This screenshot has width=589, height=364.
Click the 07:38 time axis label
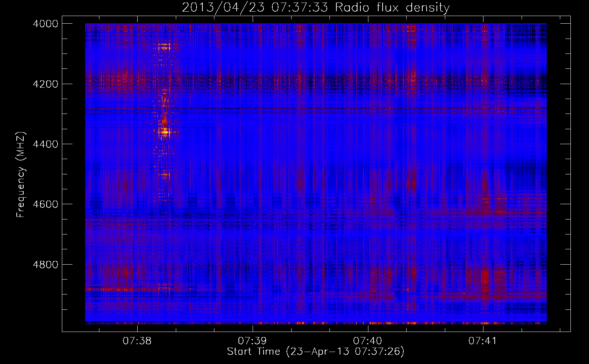click(x=137, y=341)
